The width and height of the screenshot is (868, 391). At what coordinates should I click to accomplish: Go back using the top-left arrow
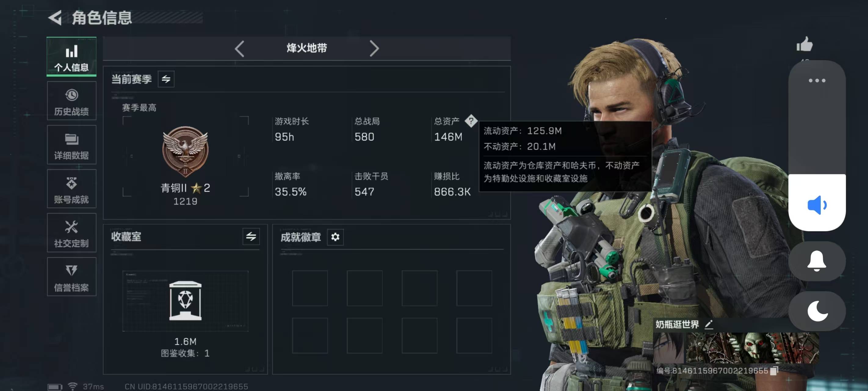coord(55,17)
